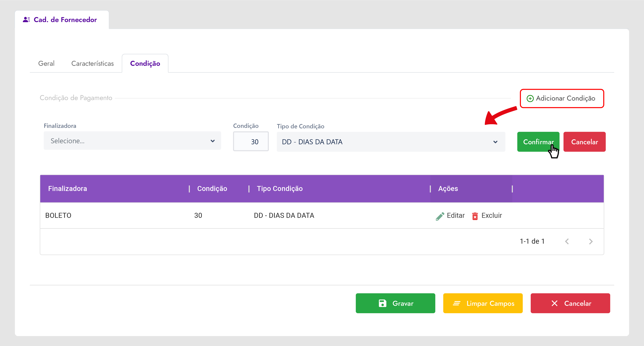Click the Condição number input field
Viewport: 644px width, 346px height.
point(251,141)
